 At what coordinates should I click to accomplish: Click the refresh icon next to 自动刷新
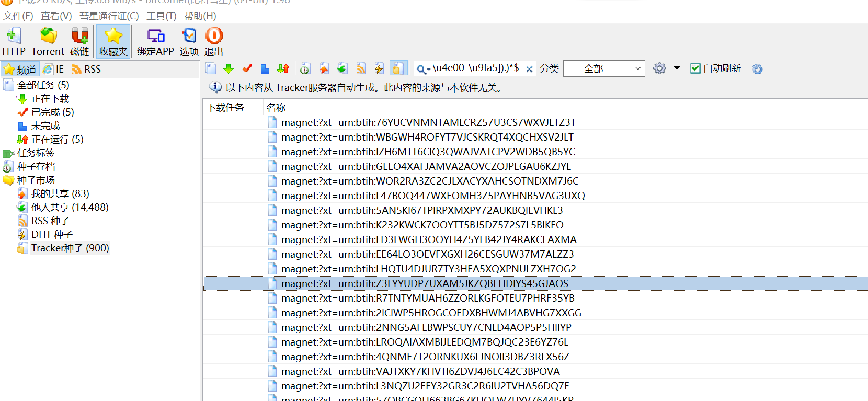(757, 68)
